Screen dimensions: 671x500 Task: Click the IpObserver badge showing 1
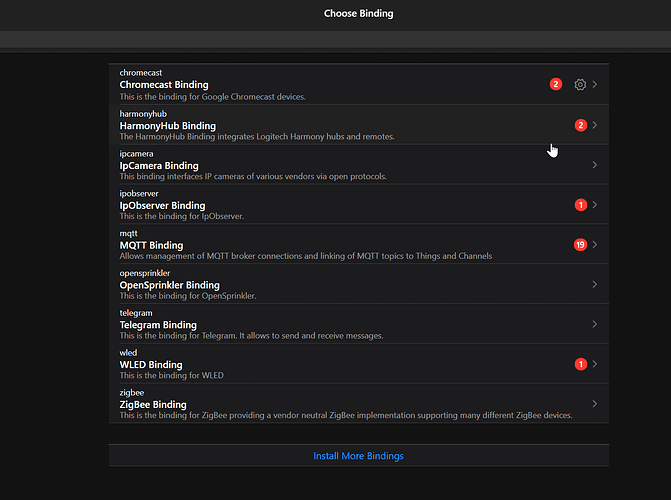pos(580,205)
